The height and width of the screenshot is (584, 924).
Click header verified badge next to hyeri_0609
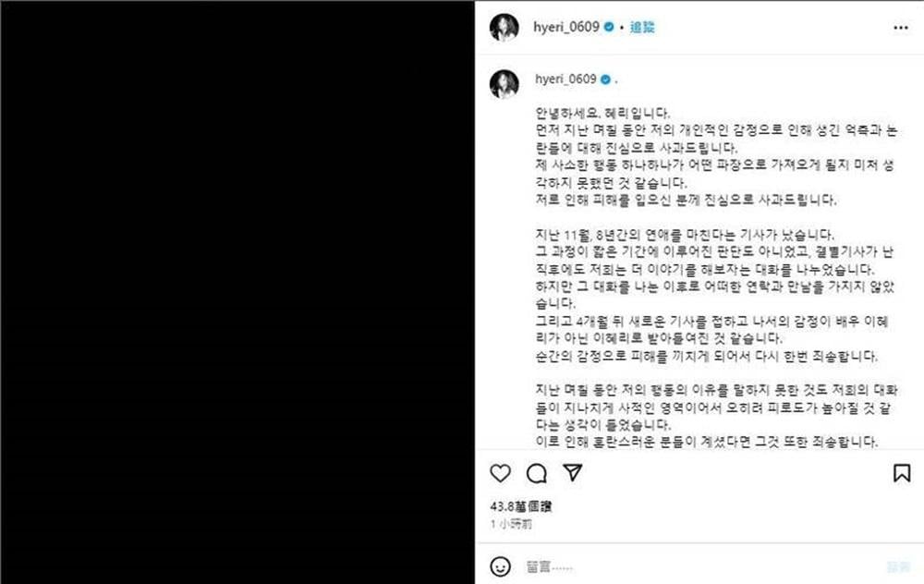click(609, 27)
